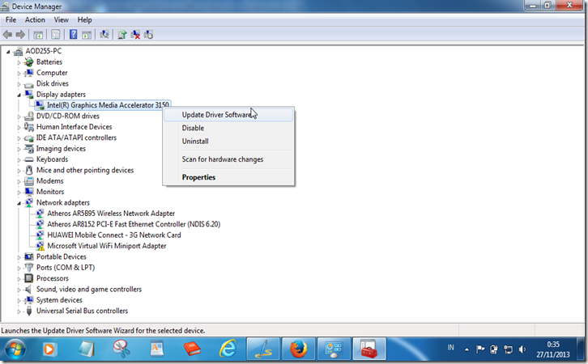588x364 pixels.
Task: Toggle the Show/Hide Action Pane toolbar icon
Action: pyautogui.click(x=87, y=35)
